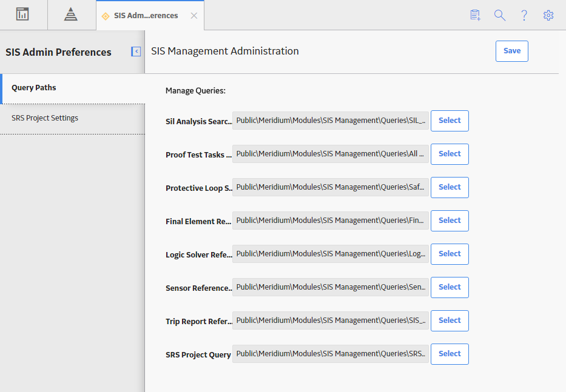Collapse the SIS Admin Preferences side panel
Screen dimensions: 566x392
[x=136, y=51]
